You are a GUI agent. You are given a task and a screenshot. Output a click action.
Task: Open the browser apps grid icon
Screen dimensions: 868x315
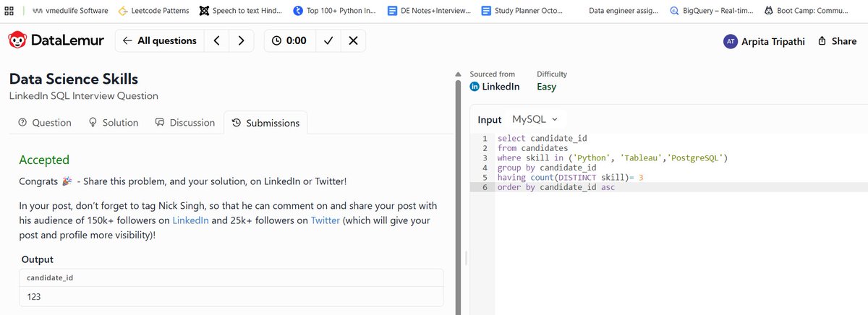(x=9, y=11)
